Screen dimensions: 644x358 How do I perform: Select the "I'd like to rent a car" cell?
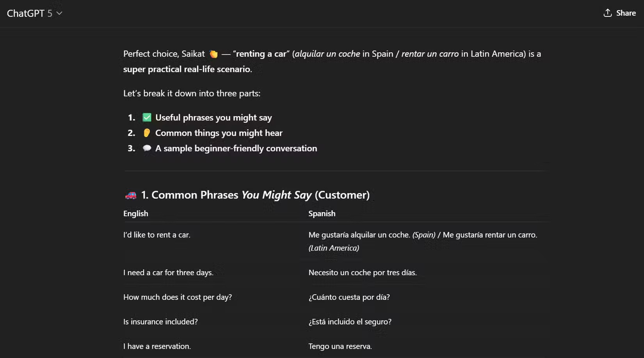tap(157, 235)
